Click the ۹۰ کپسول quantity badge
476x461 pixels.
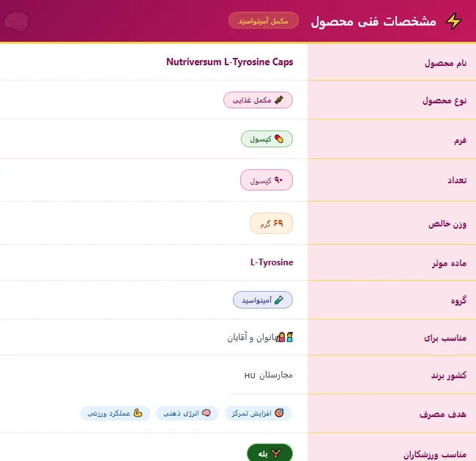[x=267, y=180]
